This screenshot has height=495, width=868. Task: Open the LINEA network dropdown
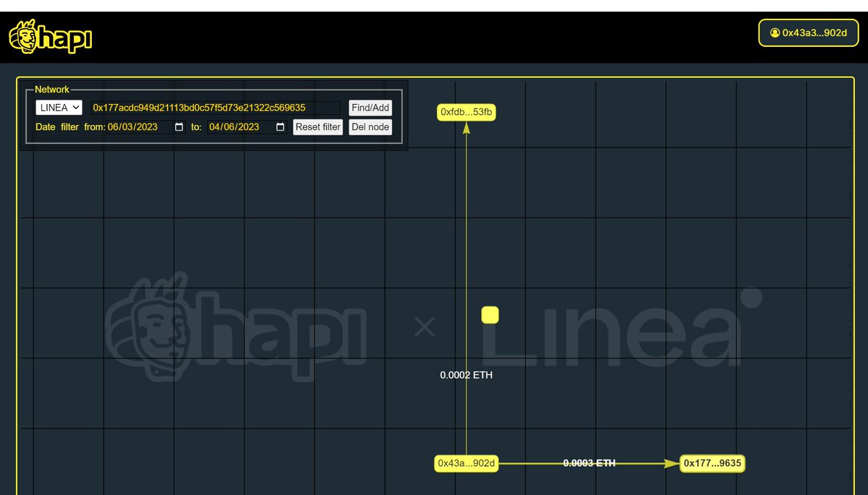click(x=59, y=108)
